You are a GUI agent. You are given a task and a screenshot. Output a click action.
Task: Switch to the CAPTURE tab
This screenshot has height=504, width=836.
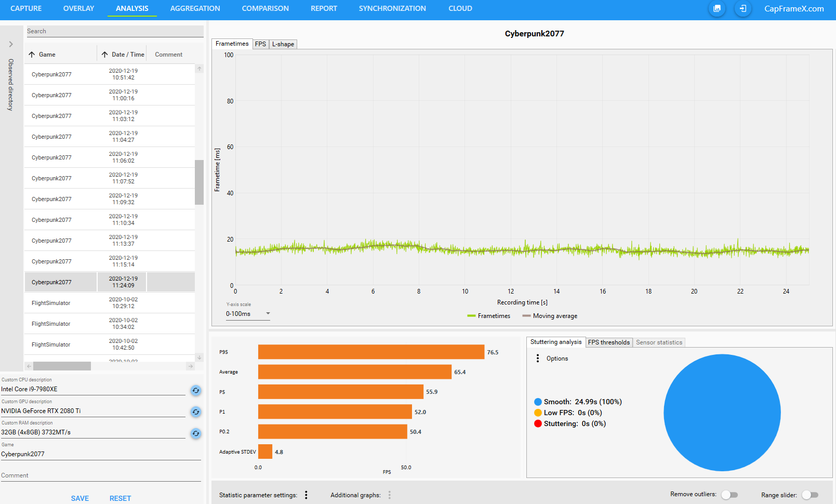click(x=26, y=8)
